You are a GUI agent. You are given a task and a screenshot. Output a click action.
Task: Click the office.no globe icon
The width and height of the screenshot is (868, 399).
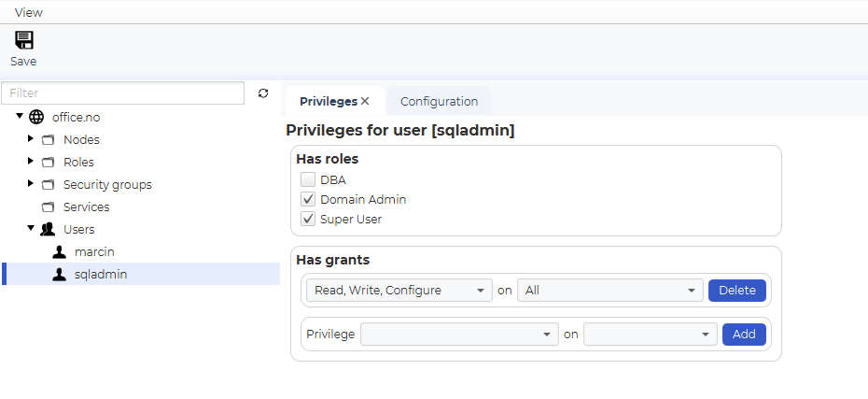36,117
